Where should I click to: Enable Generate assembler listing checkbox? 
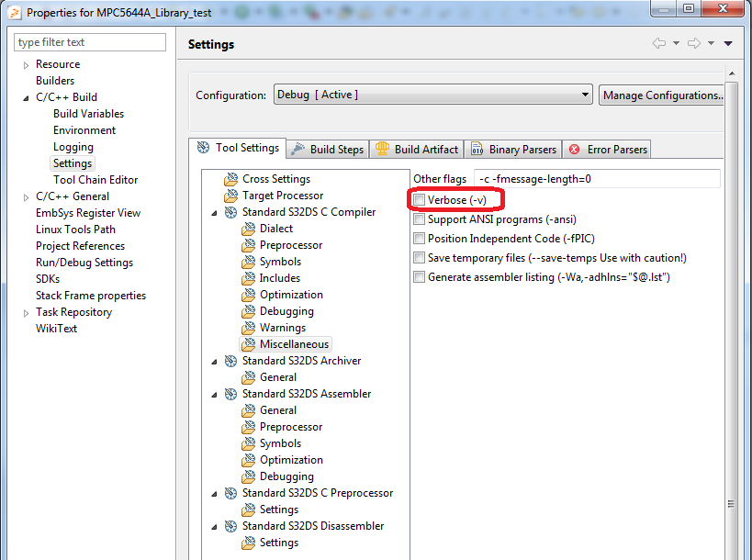pyautogui.click(x=420, y=277)
